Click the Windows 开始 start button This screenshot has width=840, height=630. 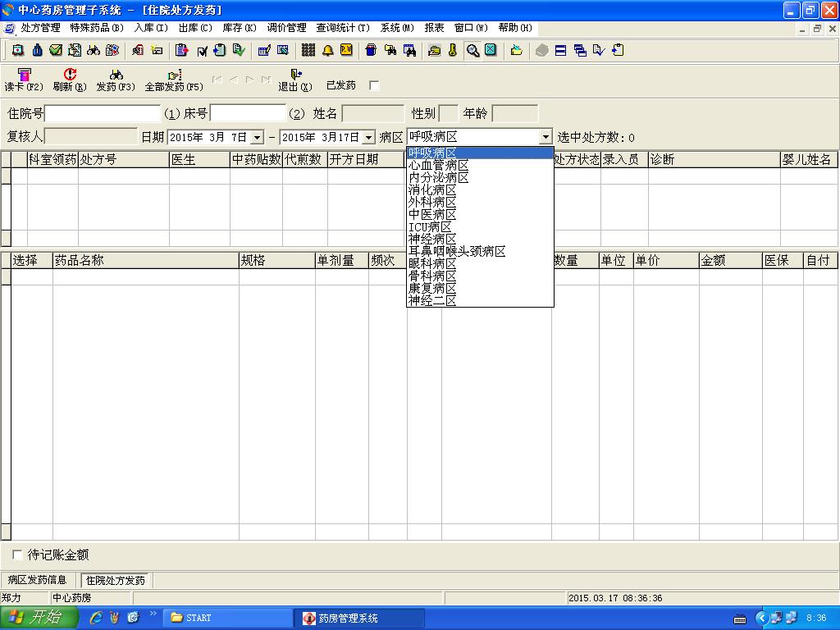(x=39, y=618)
